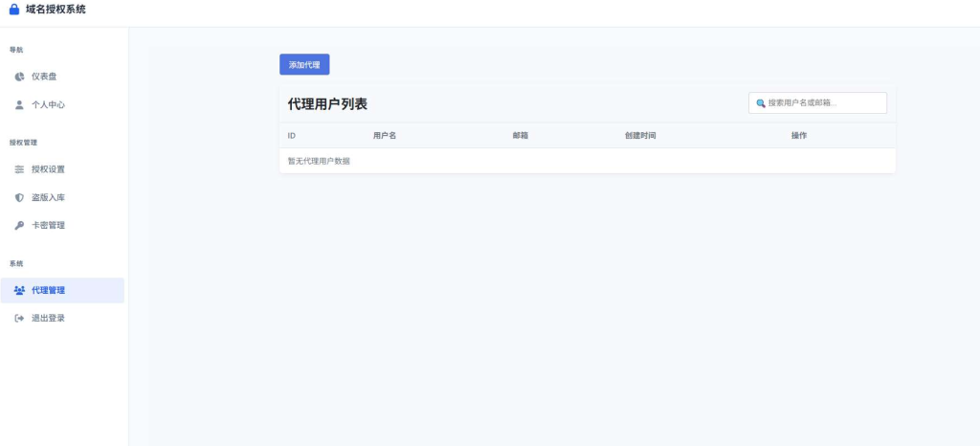Screen dimensions: 980x446
Task: Click the ID column header
Action: coord(292,136)
